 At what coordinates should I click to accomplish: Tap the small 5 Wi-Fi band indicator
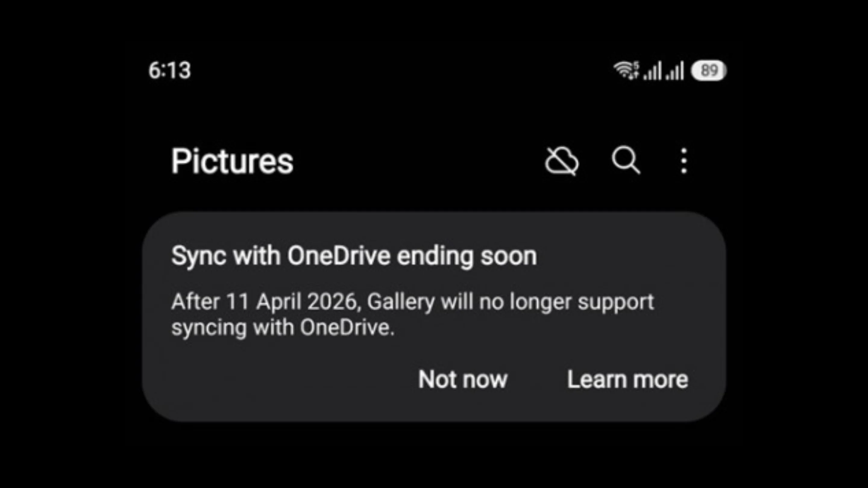coord(636,65)
